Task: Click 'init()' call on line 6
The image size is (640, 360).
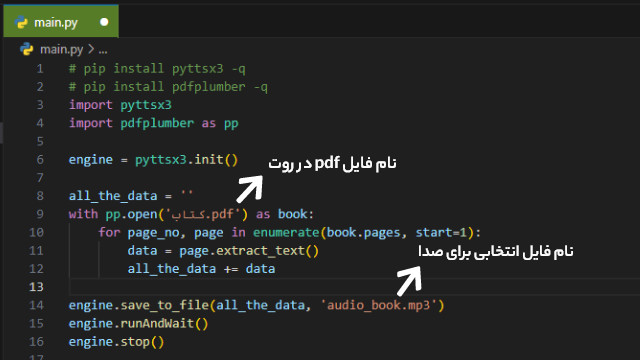Action: coord(216,160)
